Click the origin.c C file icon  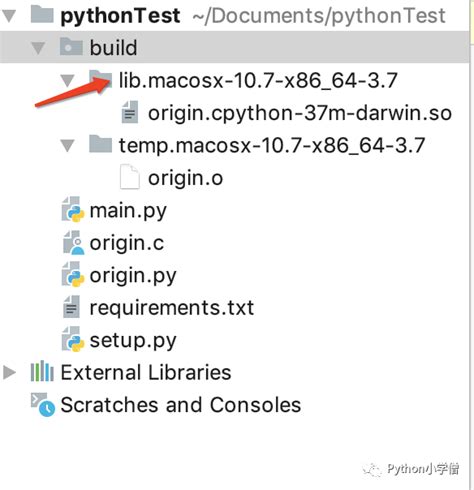(x=73, y=242)
